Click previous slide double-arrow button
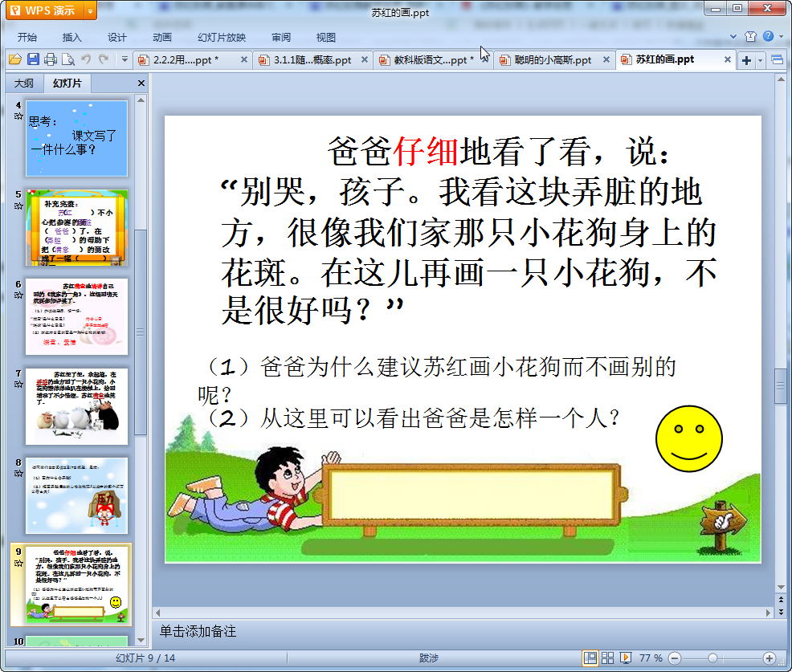 point(781,600)
